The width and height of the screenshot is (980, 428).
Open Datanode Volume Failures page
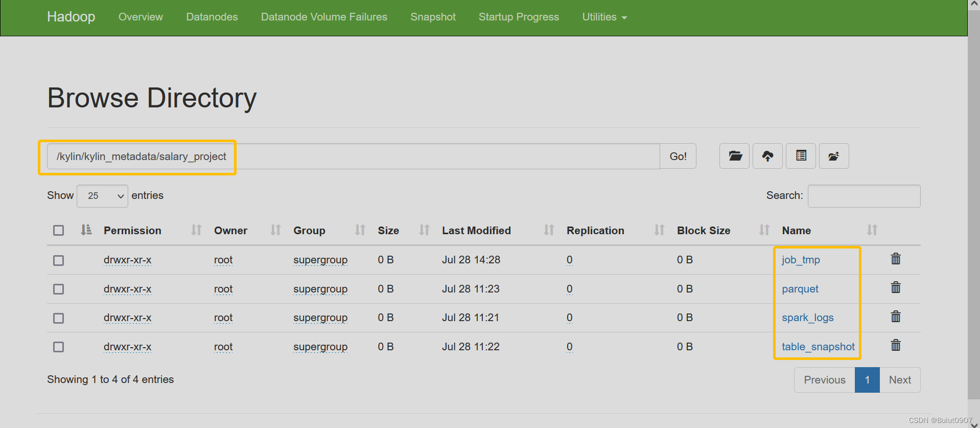324,17
